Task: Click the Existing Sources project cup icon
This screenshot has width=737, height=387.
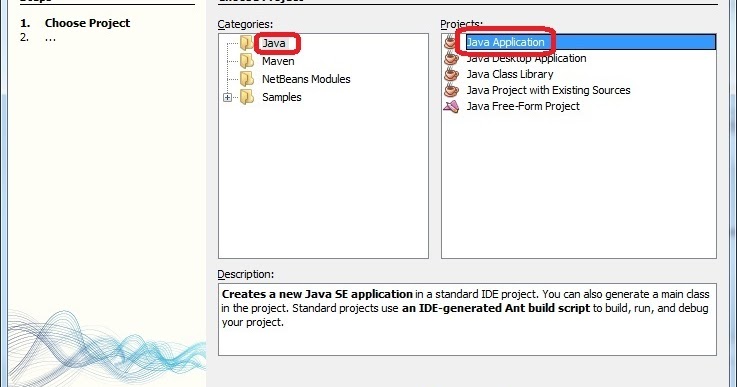Action: tap(451, 90)
